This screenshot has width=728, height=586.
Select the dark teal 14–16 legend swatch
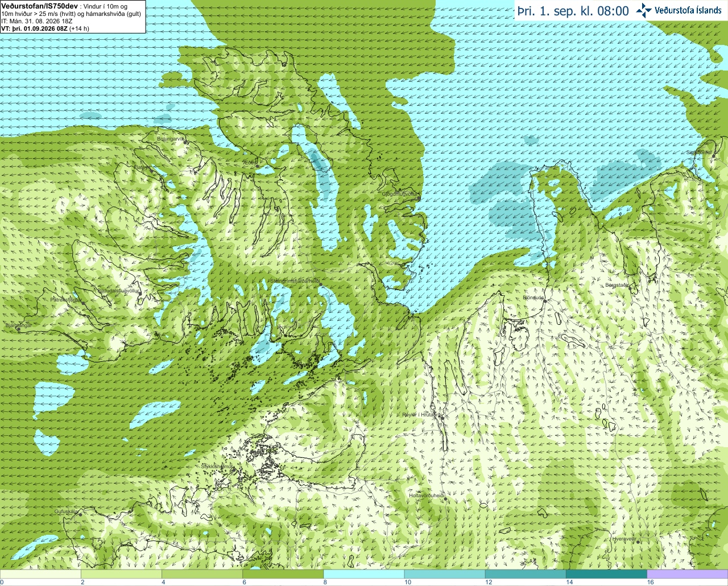pyautogui.click(x=607, y=574)
